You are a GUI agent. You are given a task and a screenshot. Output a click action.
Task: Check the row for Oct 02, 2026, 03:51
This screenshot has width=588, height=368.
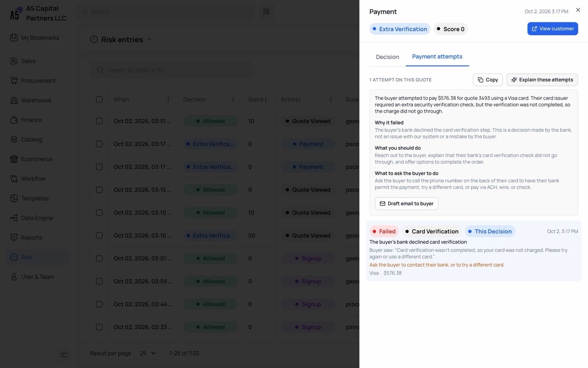pyautogui.click(x=99, y=121)
